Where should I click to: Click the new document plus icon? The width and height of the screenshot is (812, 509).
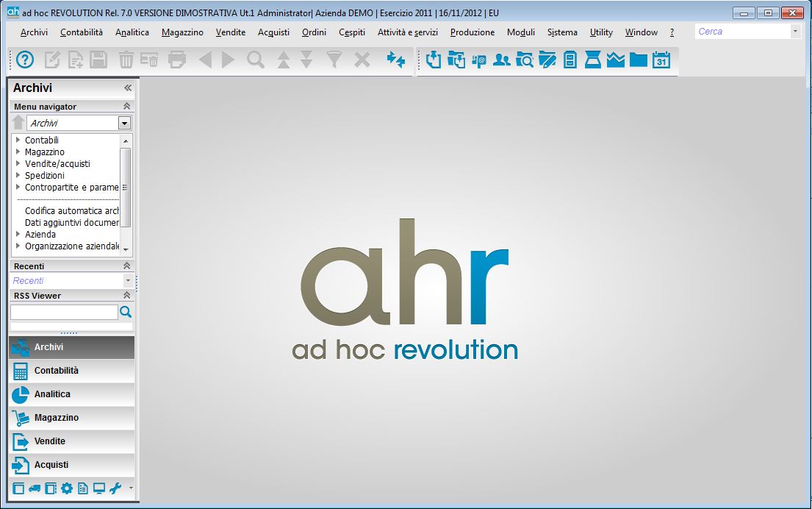tap(75, 60)
